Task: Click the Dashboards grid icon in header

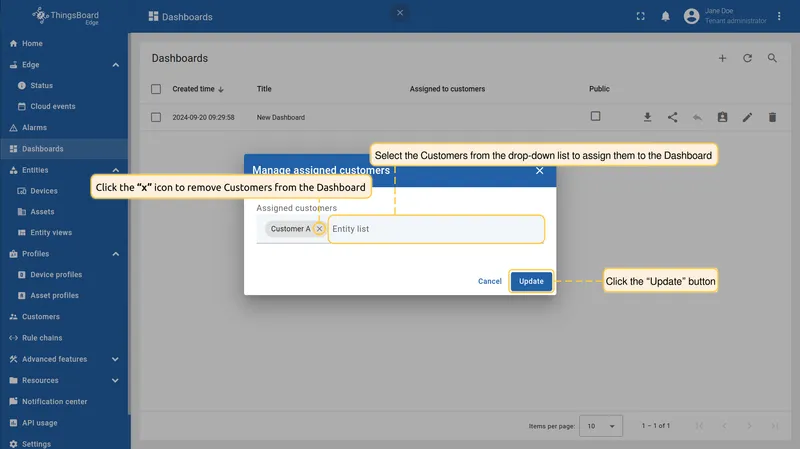Action: point(153,16)
